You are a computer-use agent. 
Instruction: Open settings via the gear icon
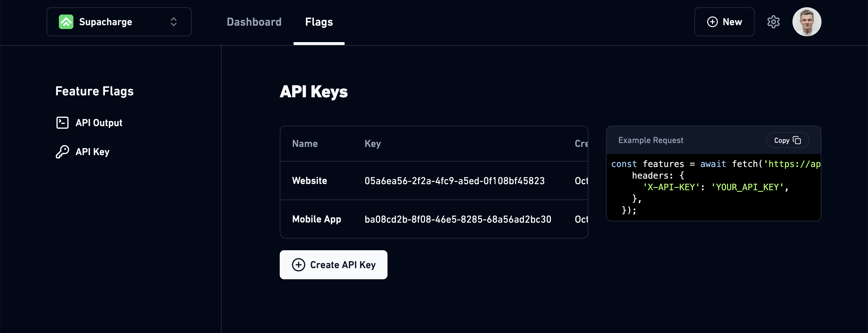773,22
